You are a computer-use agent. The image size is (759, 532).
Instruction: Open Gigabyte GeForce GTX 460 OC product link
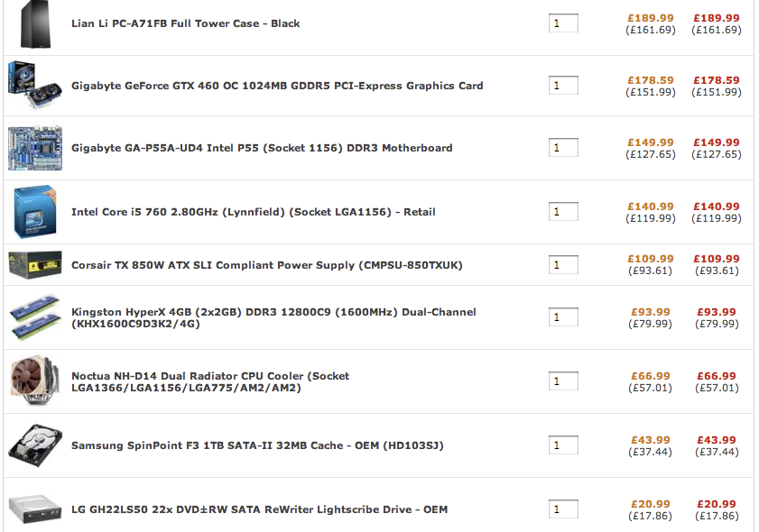click(277, 86)
